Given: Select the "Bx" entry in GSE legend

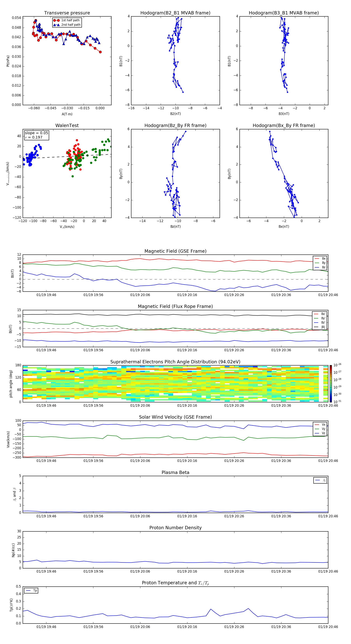Looking at the screenshot, I should tap(320, 259).
